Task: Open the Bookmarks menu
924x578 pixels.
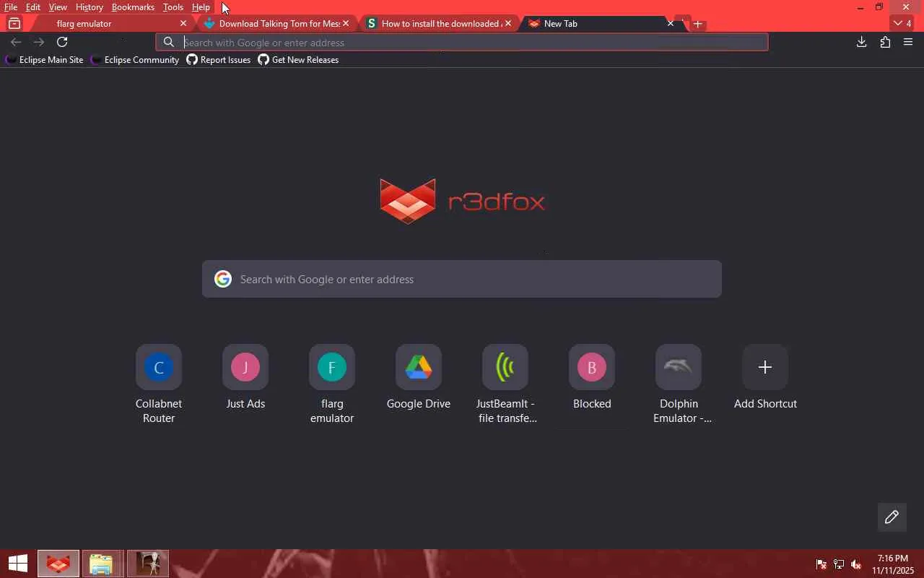Action: click(x=133, y=7)
